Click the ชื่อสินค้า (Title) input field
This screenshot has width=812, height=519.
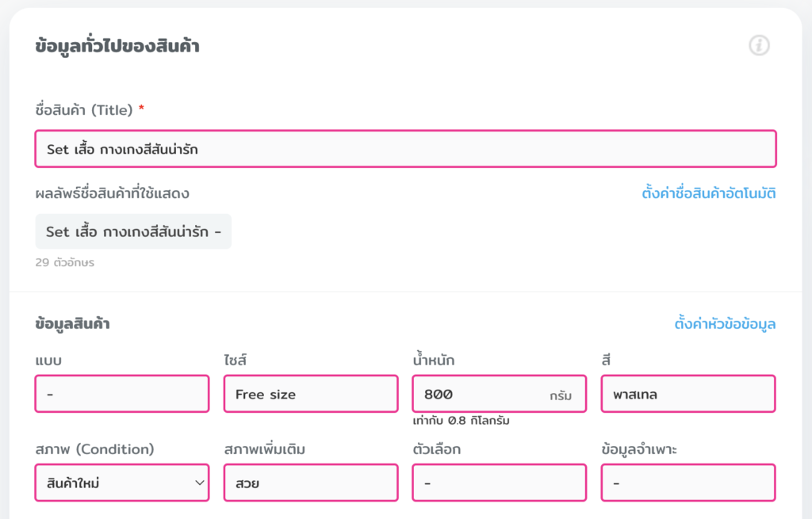click(405, 149)
